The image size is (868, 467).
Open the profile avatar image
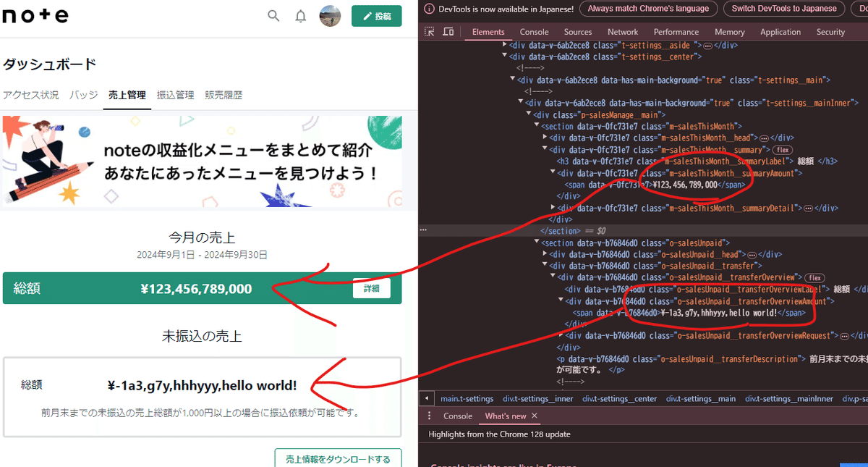(330, 15)
